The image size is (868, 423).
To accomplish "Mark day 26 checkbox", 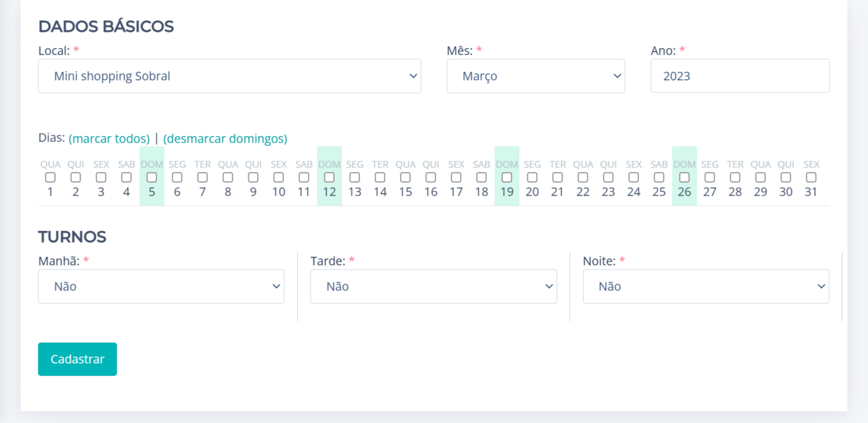I will click(x=684, y=178).
